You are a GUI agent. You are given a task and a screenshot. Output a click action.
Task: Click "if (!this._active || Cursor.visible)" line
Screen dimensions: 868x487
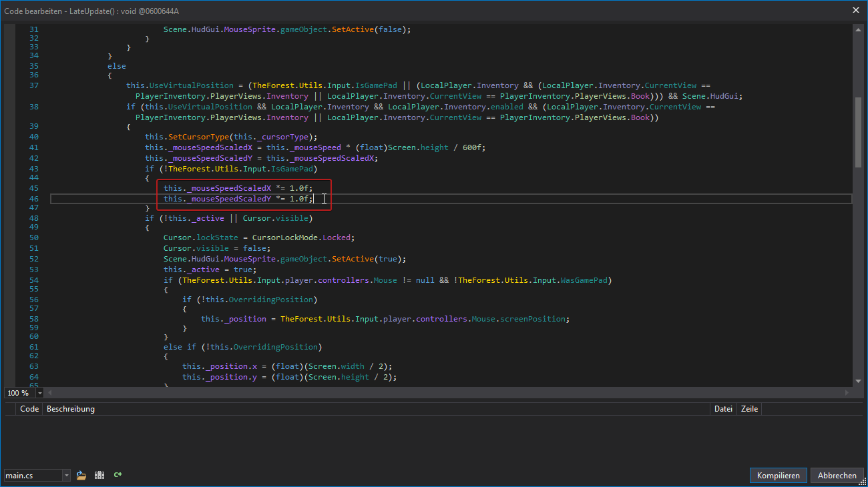tap(228, 218)
